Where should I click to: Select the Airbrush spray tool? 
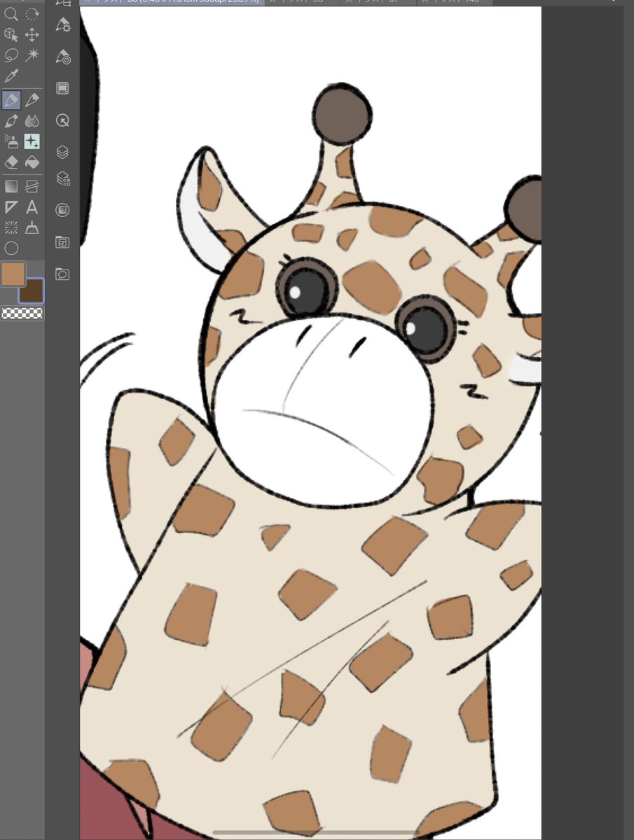11,141
